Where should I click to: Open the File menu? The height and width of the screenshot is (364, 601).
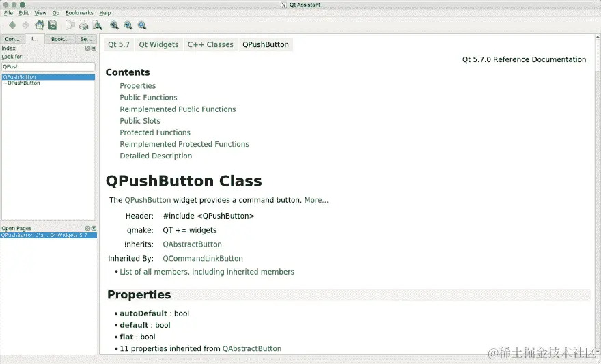click(8, 13)
